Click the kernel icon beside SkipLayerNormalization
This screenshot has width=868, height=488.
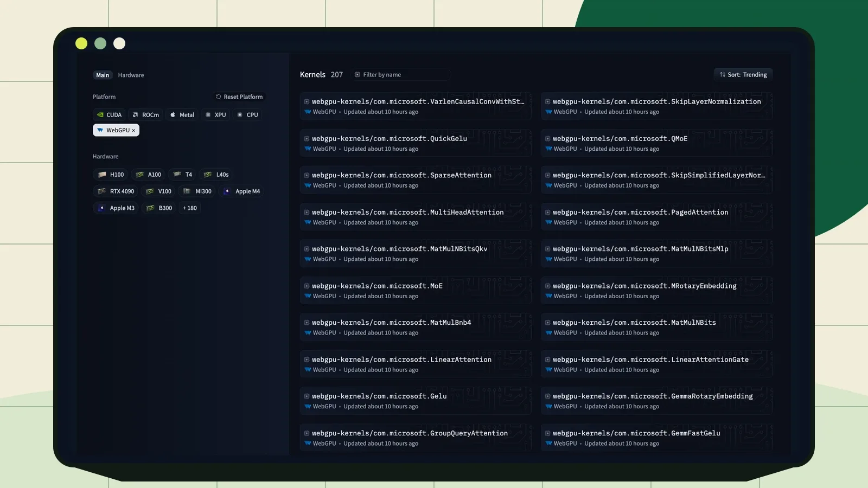click(548, 101)
